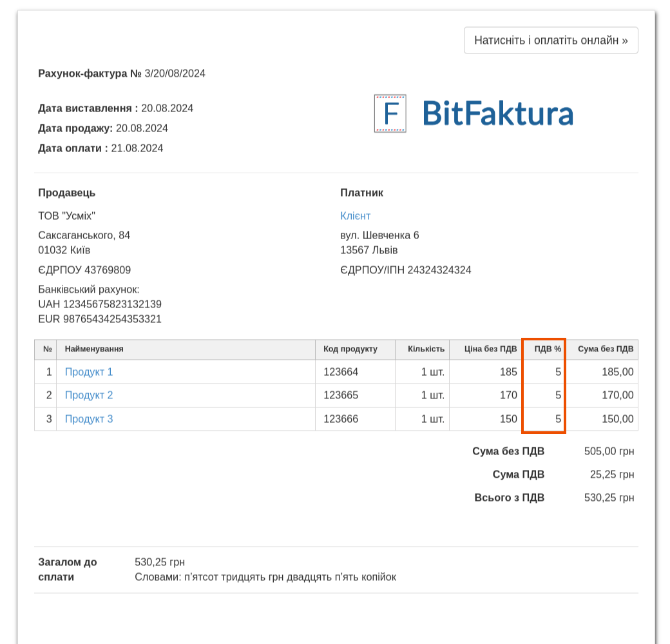Click the payment date 21.08.2024
This screenshot has height=644, width=670.
[137, 148]
